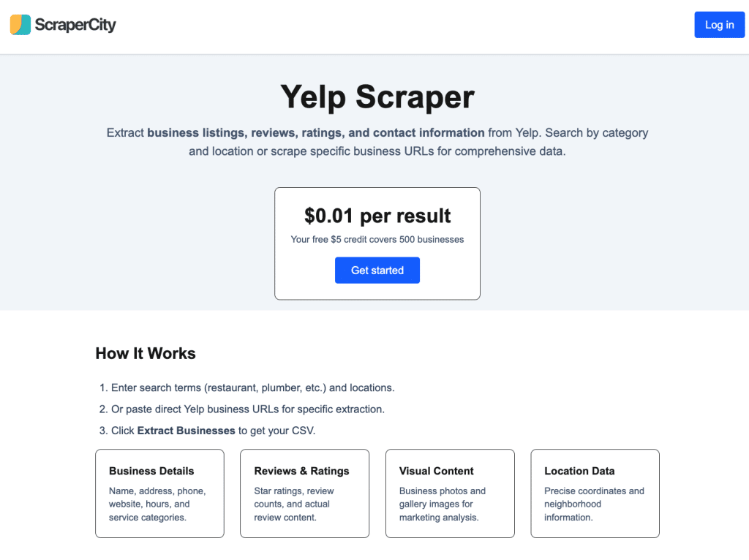Click the hero description paragraph

[x=377, y=142]
